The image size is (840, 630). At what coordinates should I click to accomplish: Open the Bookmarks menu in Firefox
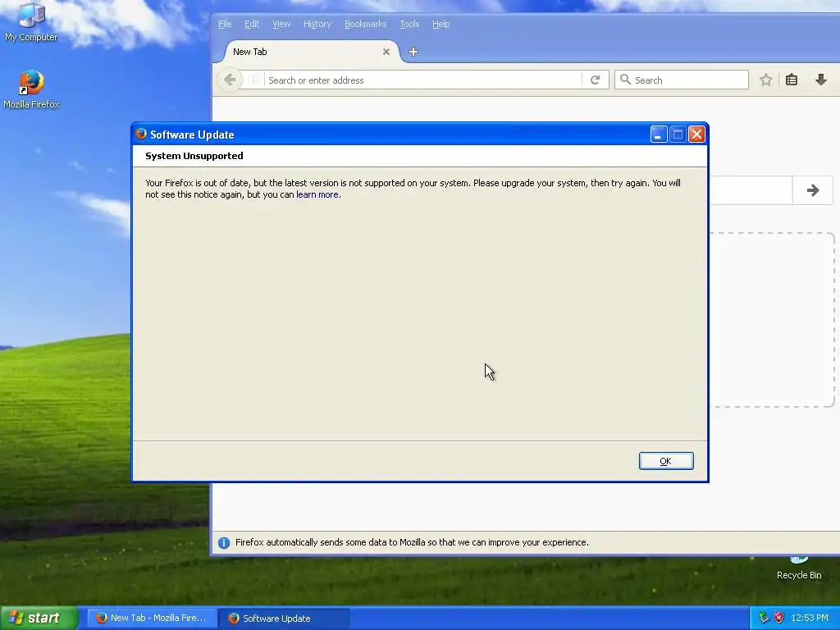(x=365, y=24)
